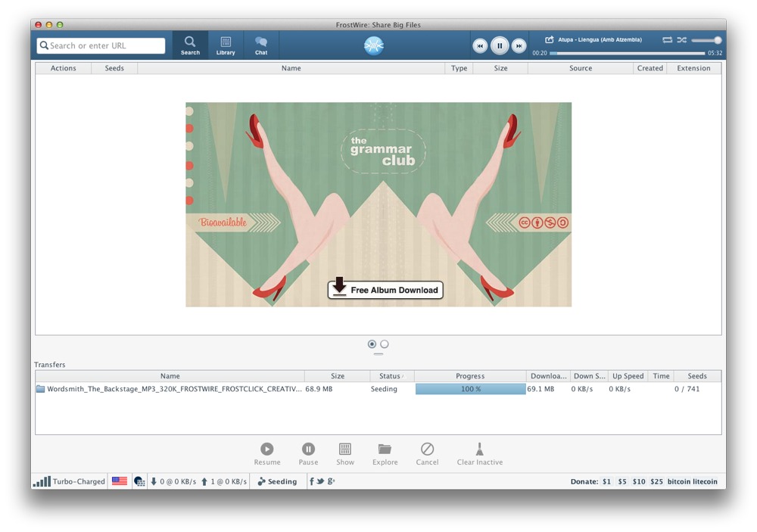The height and width of the screenshot is (532, 757).
Task: Click the green zoom window button
Action: pyautogui.click(x=60, y=25)
